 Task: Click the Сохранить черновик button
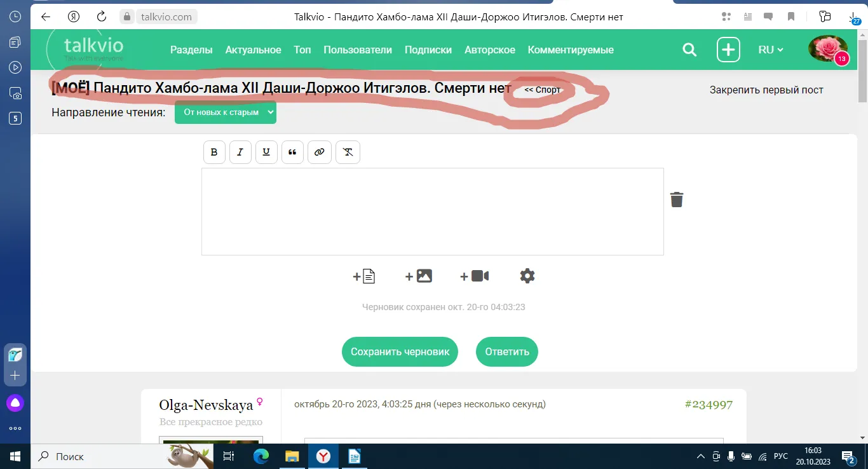point(400,351)
